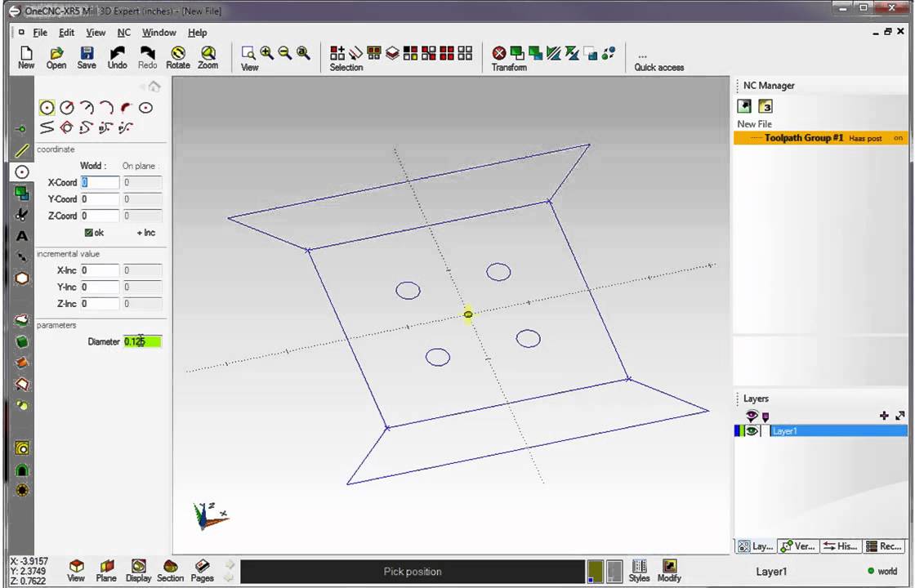Open the Modify tool at bottom
This screenshot has height=588, width=915.
point(669,571)
